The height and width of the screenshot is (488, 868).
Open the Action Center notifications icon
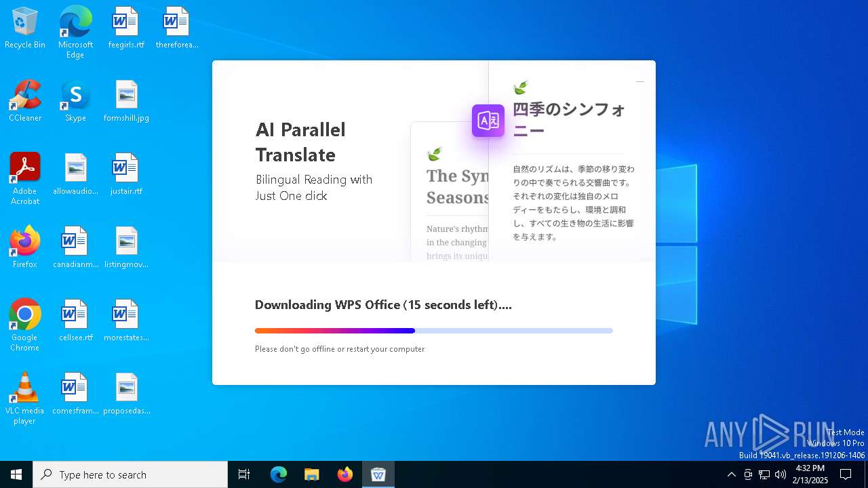(846, 474)
